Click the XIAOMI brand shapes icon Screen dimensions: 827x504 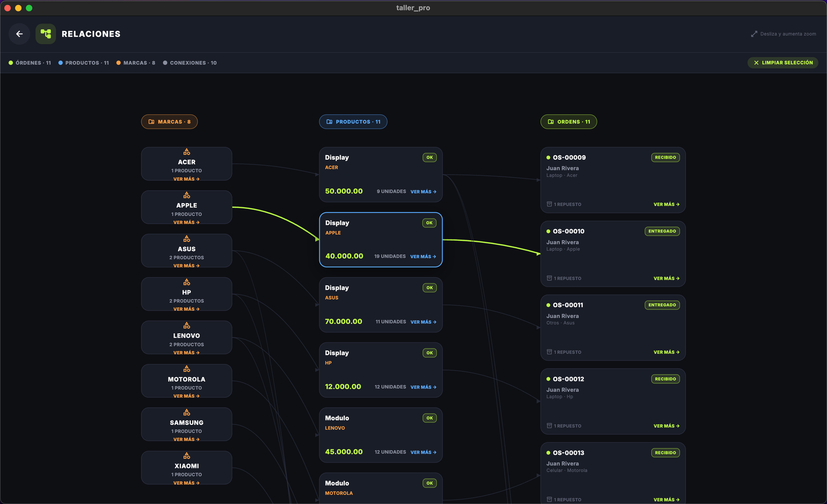point(187,456)
